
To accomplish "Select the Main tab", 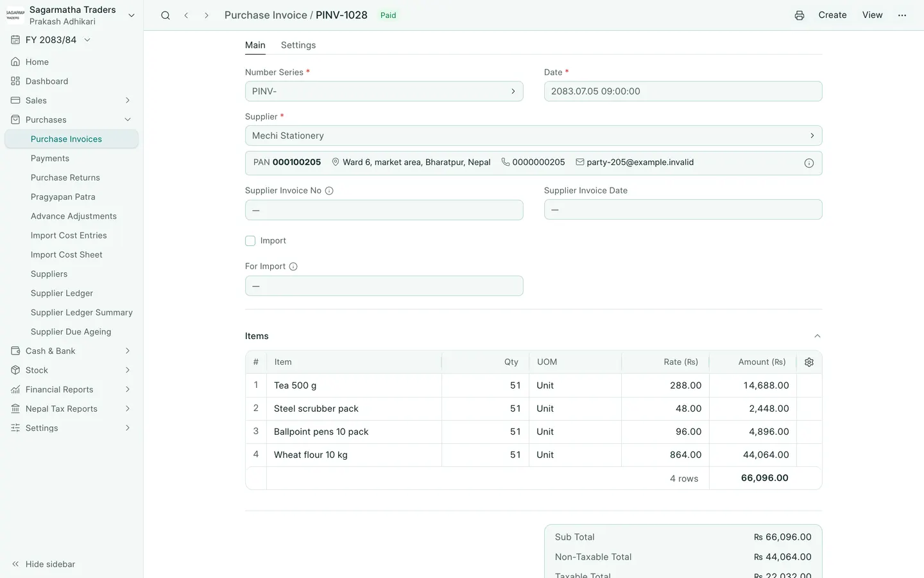I will [x=255, y=45].
